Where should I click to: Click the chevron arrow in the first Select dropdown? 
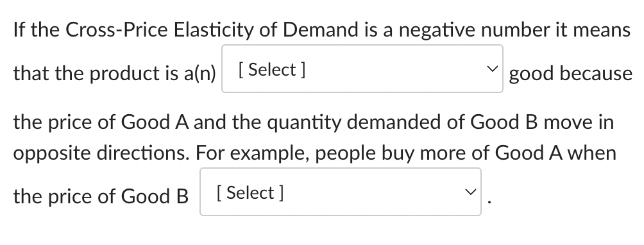coord(492,69)
